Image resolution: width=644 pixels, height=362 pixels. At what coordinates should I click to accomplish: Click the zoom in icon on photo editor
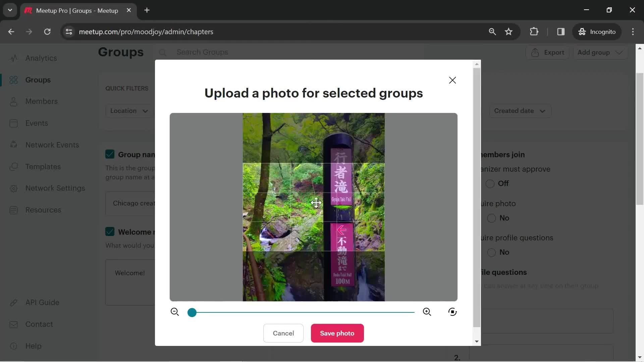tap(427, 312)
